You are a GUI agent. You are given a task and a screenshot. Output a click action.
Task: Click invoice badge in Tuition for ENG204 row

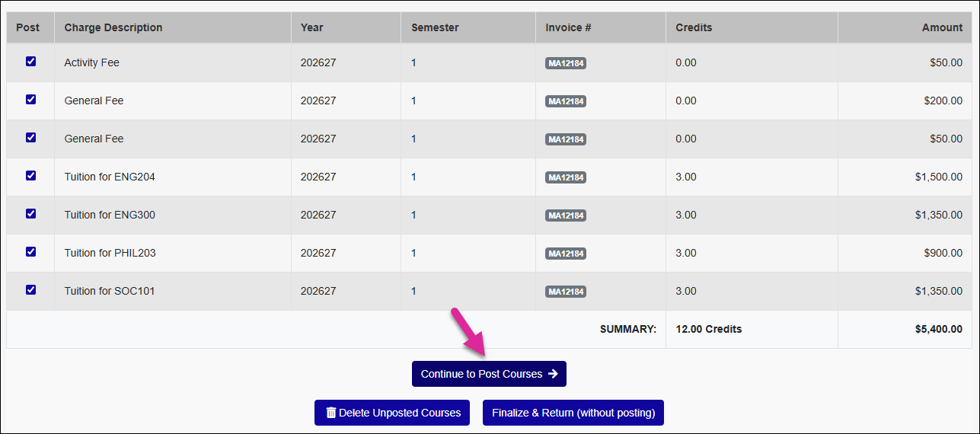tap(566, 177)
